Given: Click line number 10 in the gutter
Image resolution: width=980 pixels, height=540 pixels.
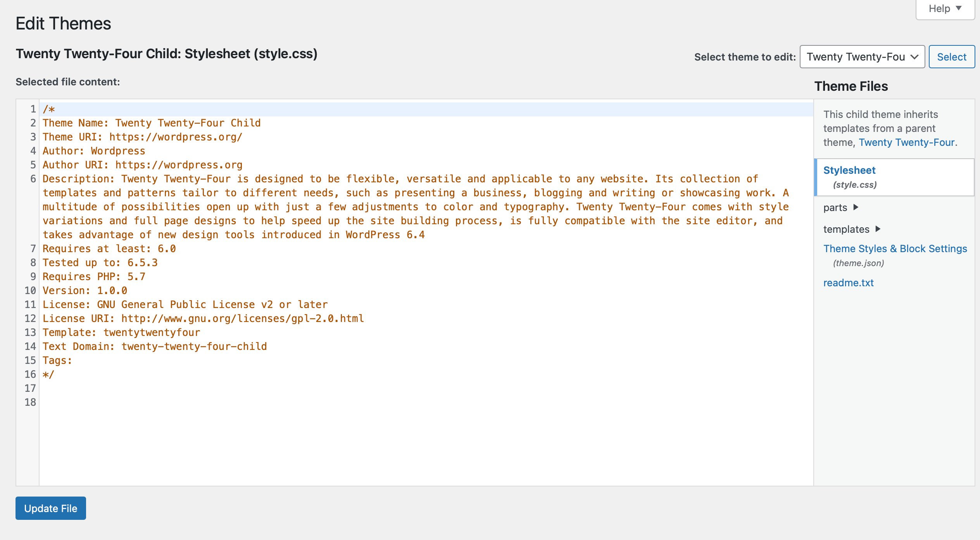Looking at the screenshot, I should (30, 291).
